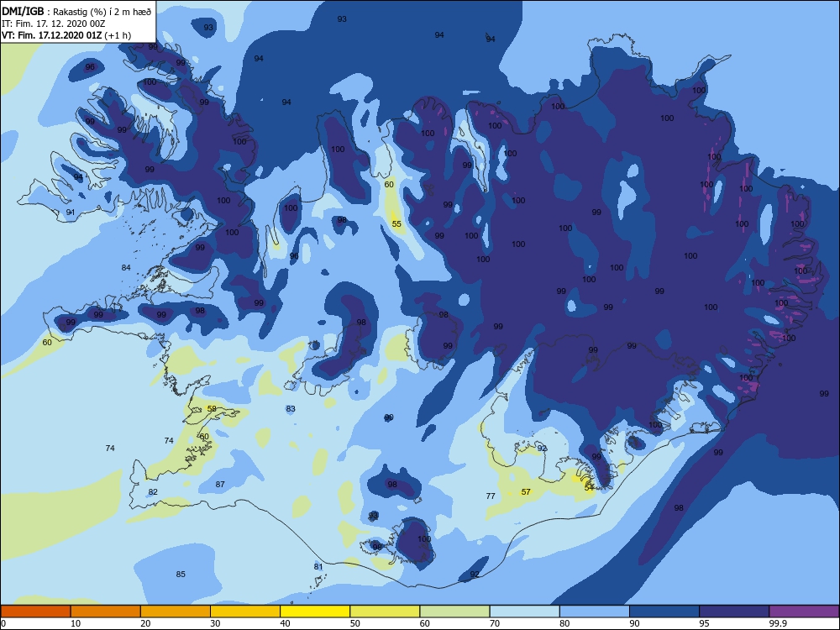Viewport: 840px width, 630px height.
Task: Click the '30' legend tick label
Action: coord(215,623)
